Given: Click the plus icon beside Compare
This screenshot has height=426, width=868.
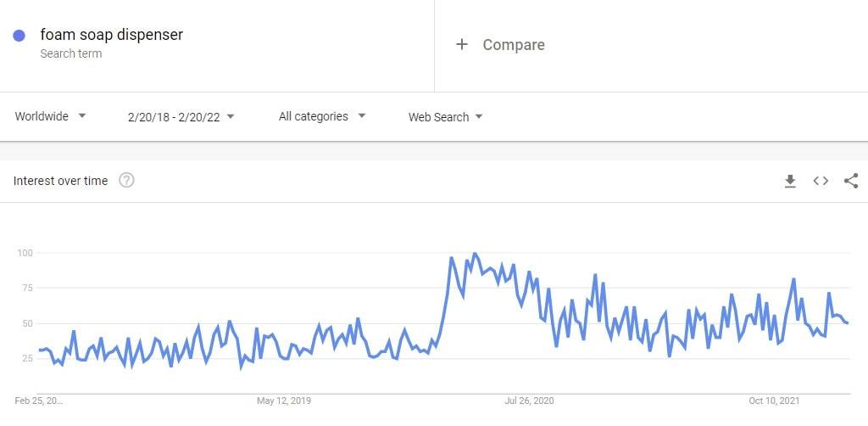Looking at the screenshot, I should [462, 45].
